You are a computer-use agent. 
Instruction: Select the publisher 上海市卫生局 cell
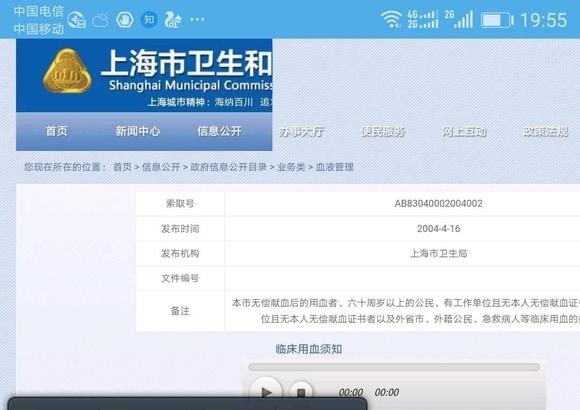pyautogui.click(x=438, y=253)
